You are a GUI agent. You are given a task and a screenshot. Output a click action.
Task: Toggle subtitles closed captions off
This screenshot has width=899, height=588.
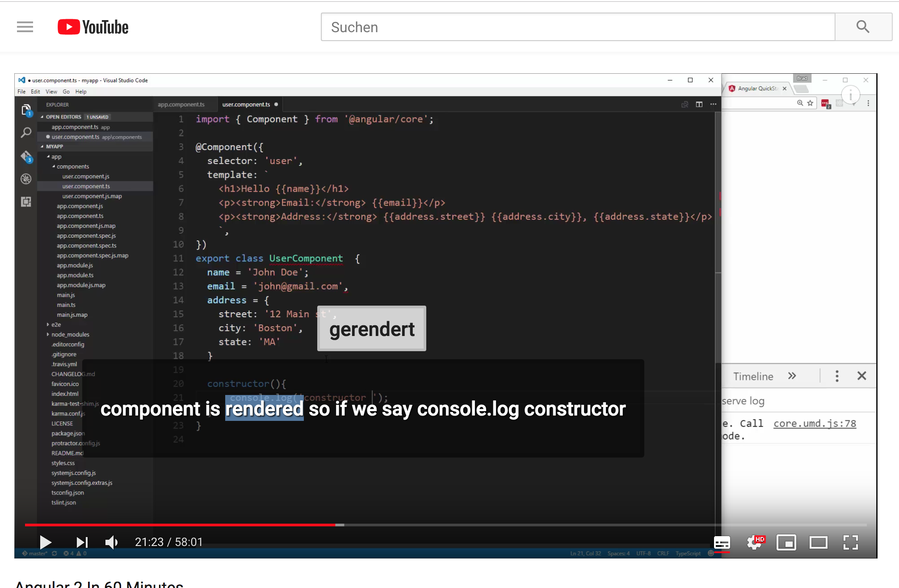[722, 543]
